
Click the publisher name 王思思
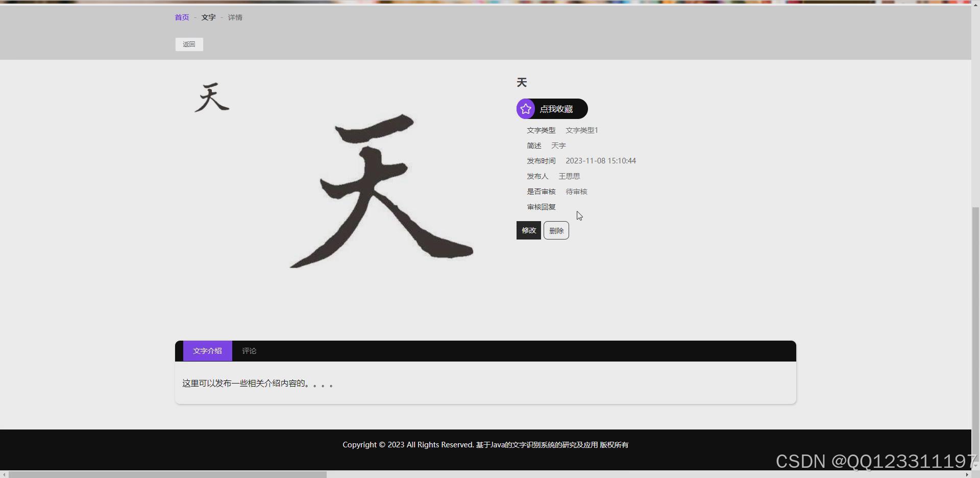569,176
